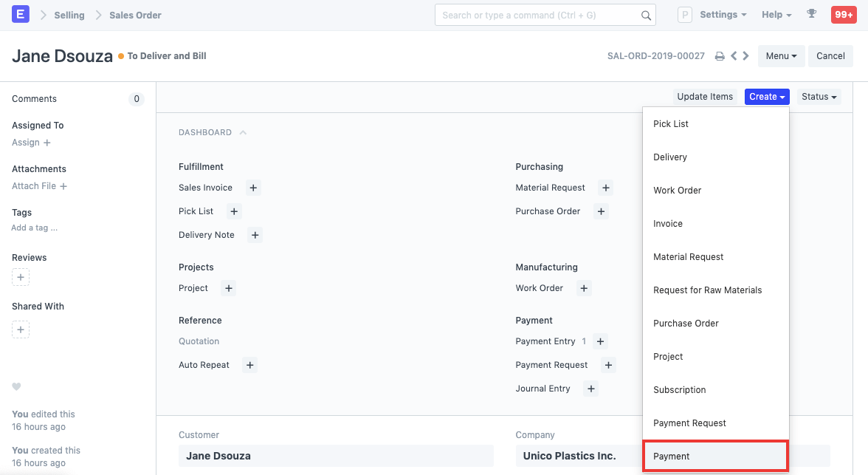Click the Customer field Jane Dsouza
Screen dimensions: 868x475
(x=336, y=456)
